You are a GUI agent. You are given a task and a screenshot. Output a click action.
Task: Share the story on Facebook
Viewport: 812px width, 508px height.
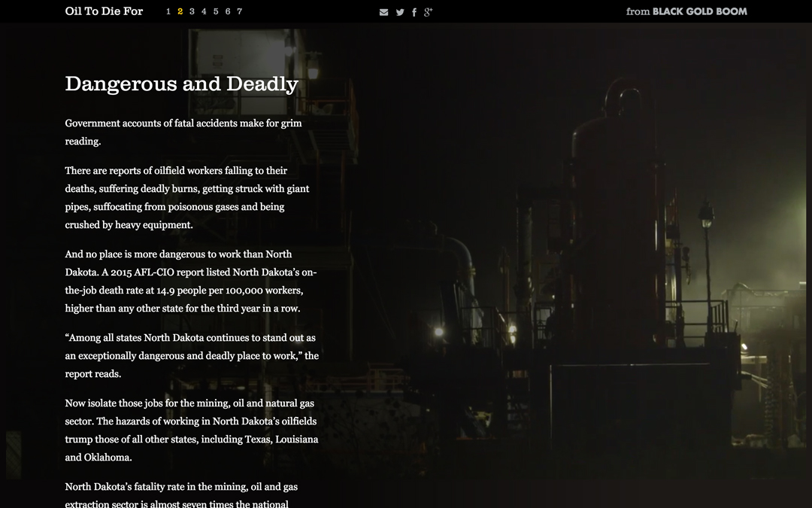pyautogui.click(x=414, y=12)
